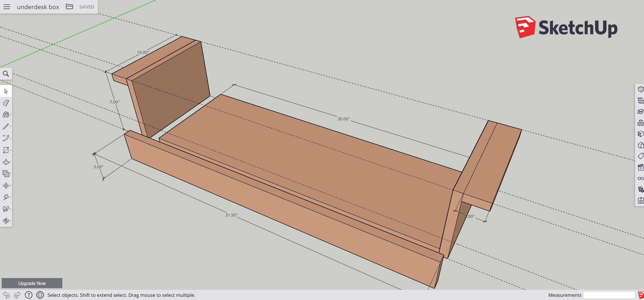Expand the Rectangle tool flyout arrow

[x=11, y=150]
